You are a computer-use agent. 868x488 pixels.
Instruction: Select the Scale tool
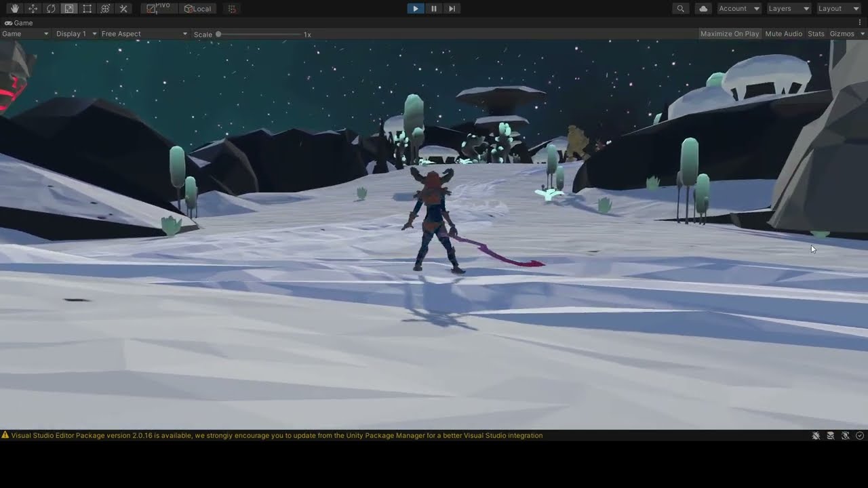[69, 9]
